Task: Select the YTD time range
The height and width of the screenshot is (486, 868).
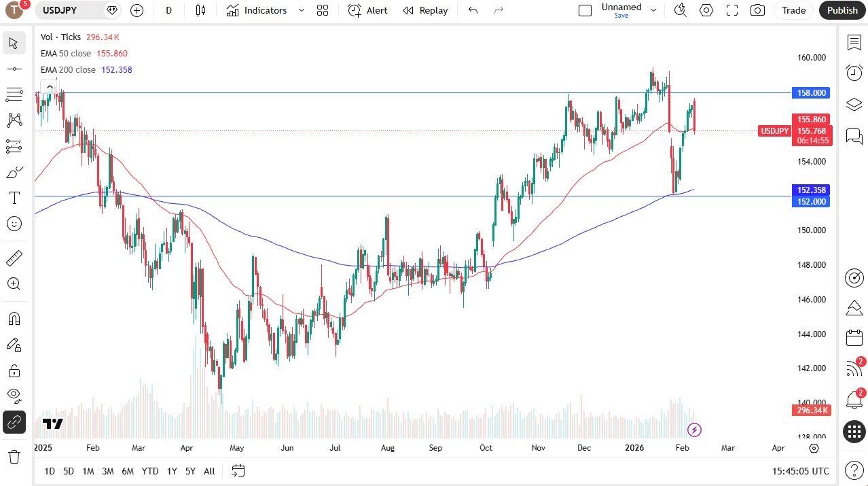Action: click(150, 471)
